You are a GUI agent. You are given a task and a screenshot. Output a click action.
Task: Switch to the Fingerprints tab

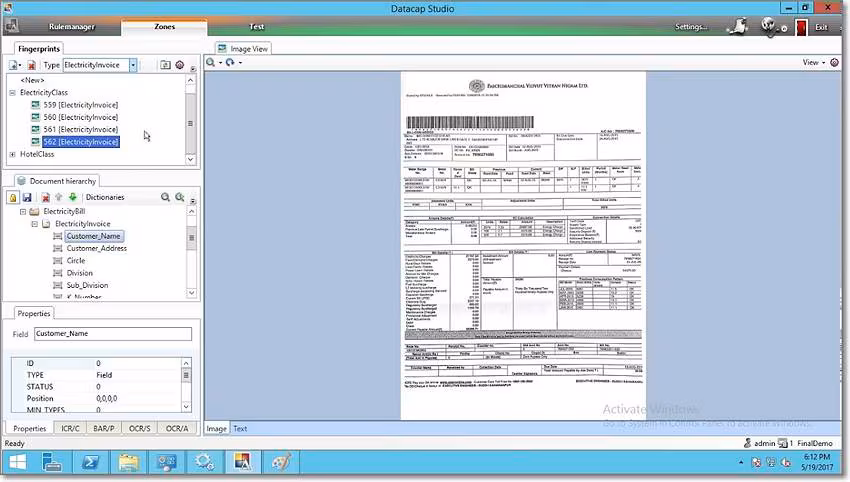click(38, 49)
